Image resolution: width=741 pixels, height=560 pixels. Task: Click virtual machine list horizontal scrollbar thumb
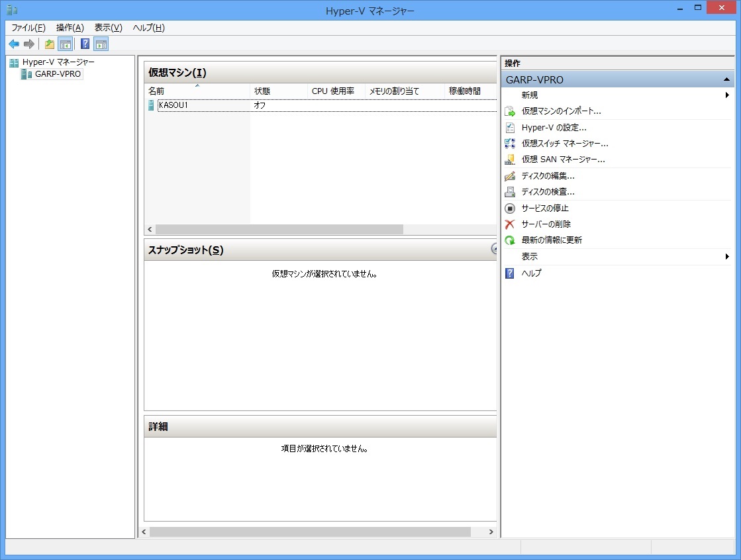coord(279,229)
